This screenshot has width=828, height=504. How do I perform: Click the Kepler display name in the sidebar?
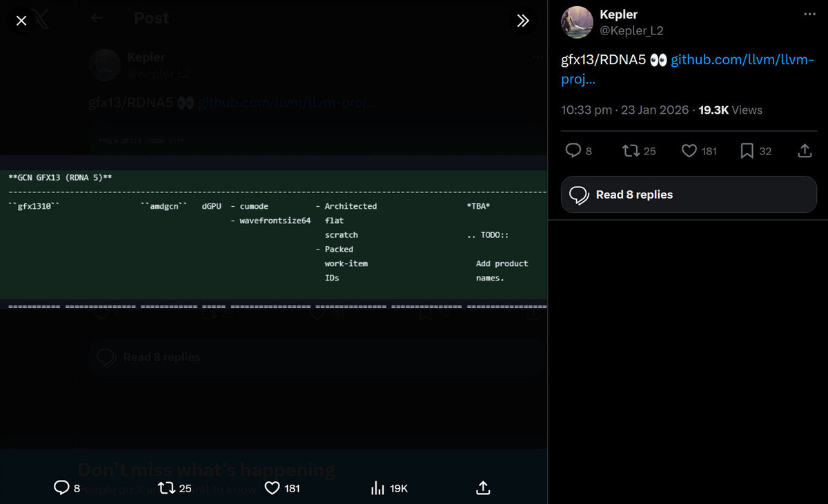(x=619, y=14)
